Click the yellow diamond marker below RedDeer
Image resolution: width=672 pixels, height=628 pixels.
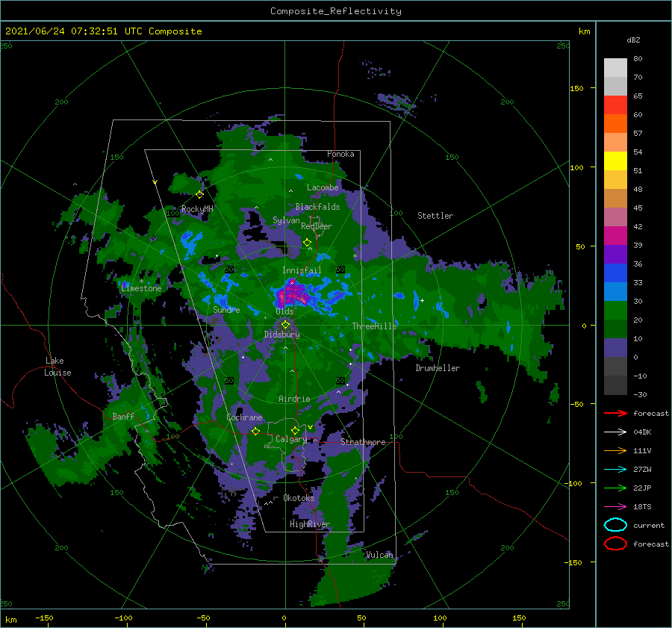[307, 243]
